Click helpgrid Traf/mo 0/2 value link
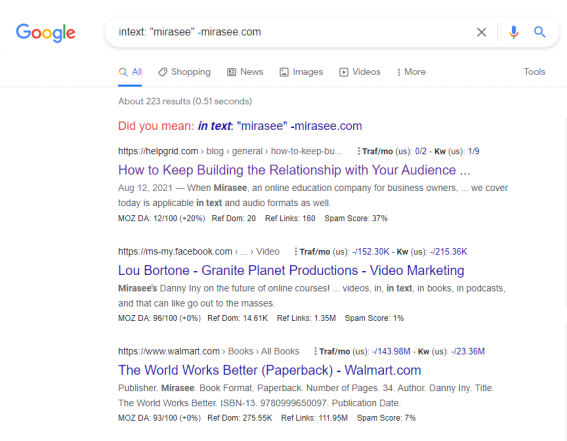This screenshot has height=441, width=567. click(421, 151)
